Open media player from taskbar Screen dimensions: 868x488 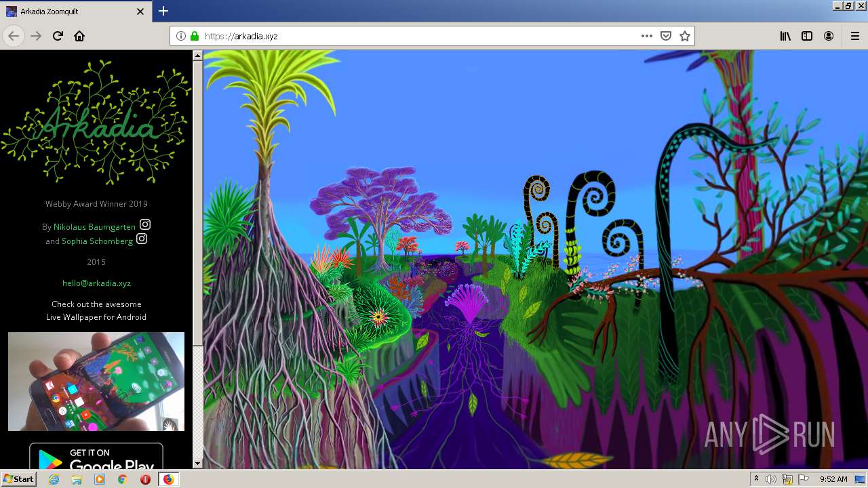tap(100, 479)
